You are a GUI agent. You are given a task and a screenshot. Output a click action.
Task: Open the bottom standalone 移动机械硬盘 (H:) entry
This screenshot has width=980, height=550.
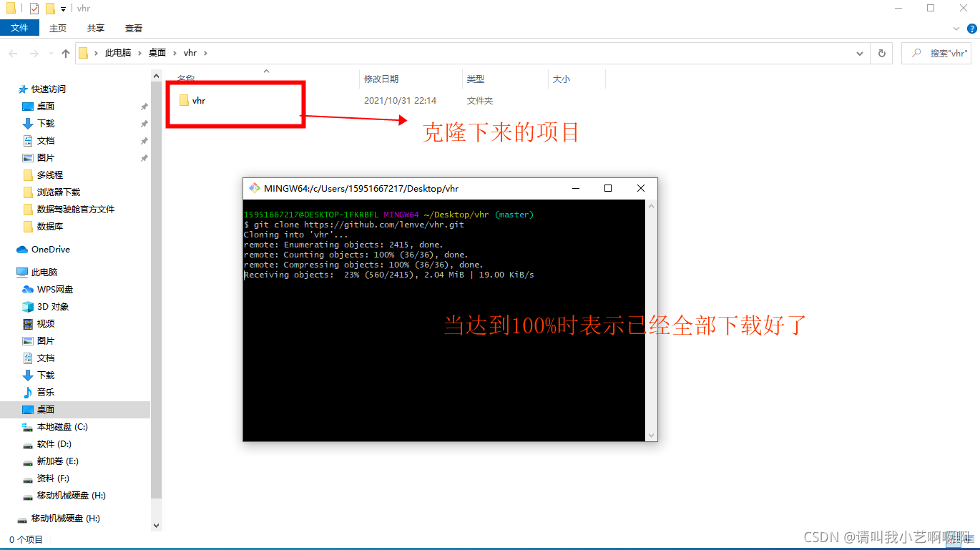66,519
